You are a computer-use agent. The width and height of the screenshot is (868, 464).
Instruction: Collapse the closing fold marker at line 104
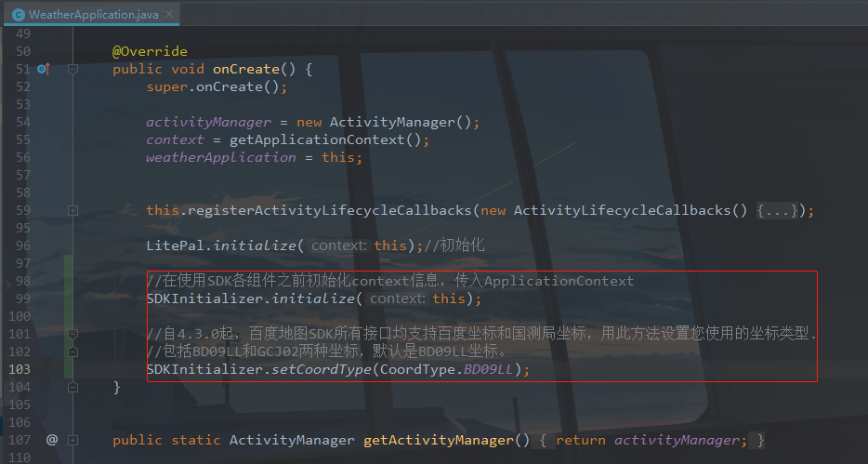pyautogui.click(x=72, y=387)
